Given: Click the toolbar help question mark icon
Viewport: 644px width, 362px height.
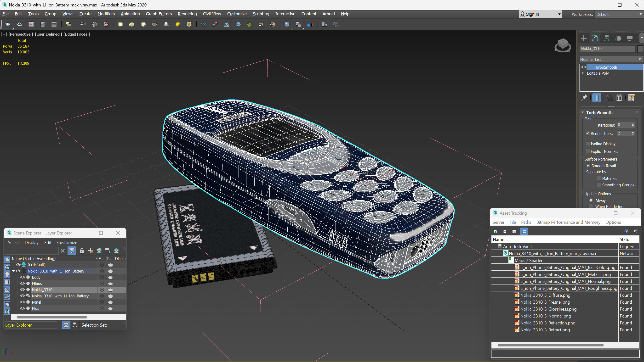Looking at the screenshot, I should tap(336, 24).
